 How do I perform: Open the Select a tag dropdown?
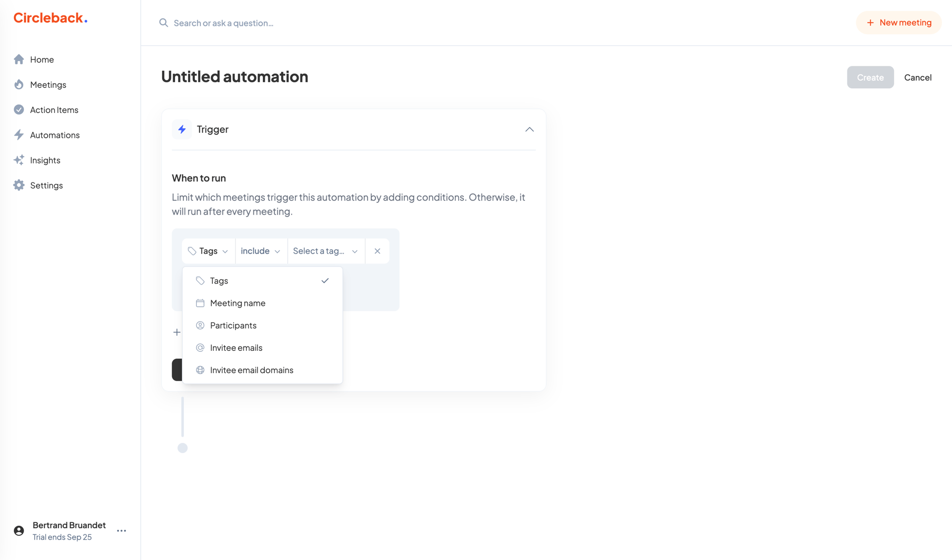pos(325,251)
